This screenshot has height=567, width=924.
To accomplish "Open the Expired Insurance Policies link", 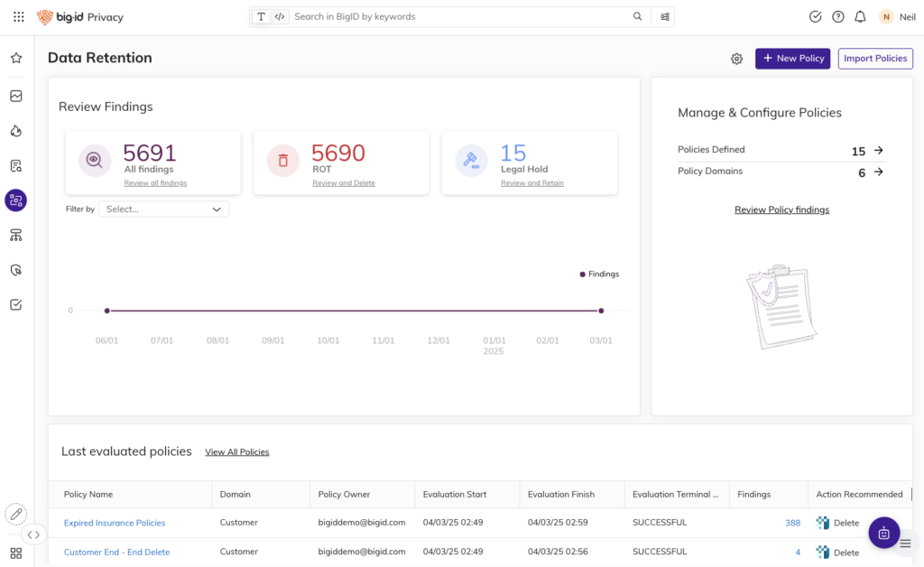I will 115,523.
